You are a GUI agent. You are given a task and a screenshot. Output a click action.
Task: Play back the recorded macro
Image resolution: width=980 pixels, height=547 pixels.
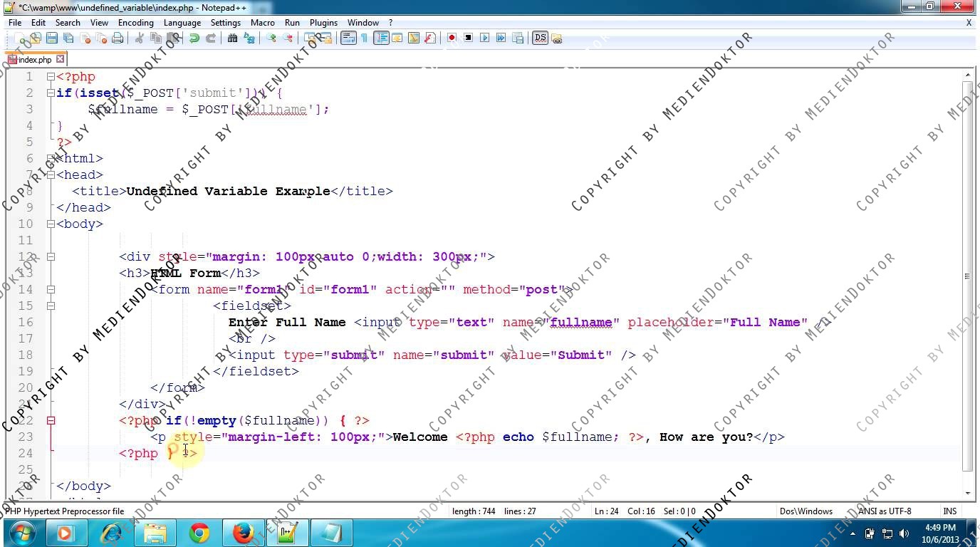pyautogui.click(x=484, y=38)
